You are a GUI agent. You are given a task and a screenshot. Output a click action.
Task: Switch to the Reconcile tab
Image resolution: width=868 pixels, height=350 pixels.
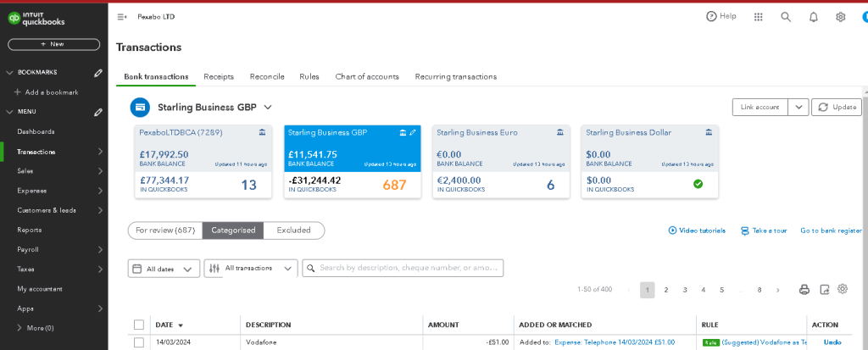(x=267, y=76)
